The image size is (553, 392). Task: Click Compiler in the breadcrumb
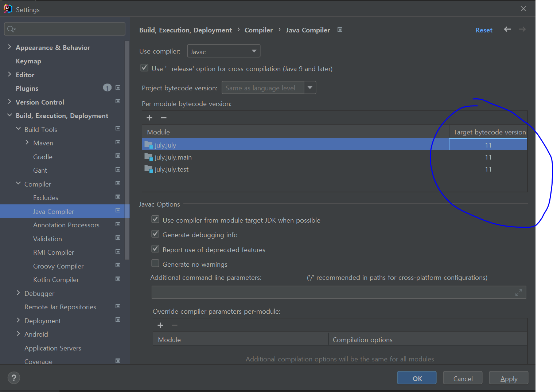[258, 30]
